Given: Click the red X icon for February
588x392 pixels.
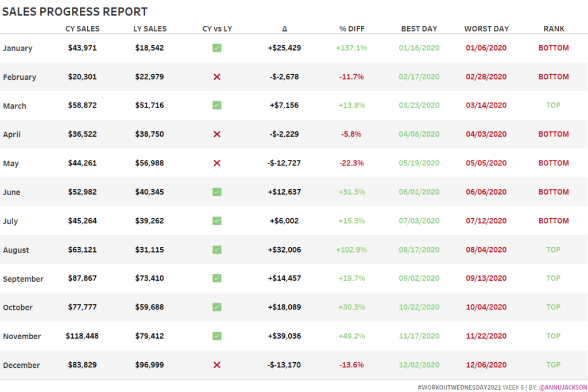Looking at the screenshot, I should pyautogui.click(x=216, y=77).
